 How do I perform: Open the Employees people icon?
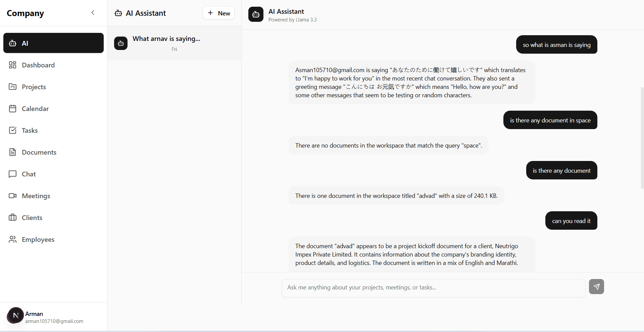tap(12, 239)
